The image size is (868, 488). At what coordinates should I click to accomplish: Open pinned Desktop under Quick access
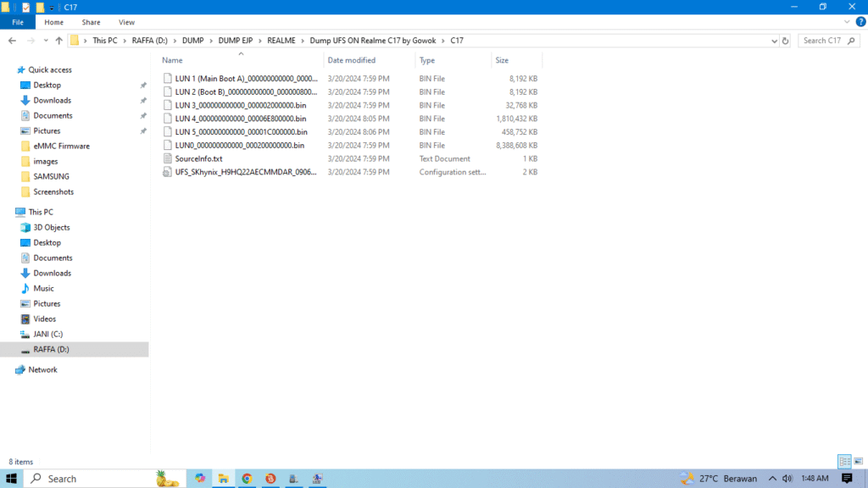(x=47, y=86)
